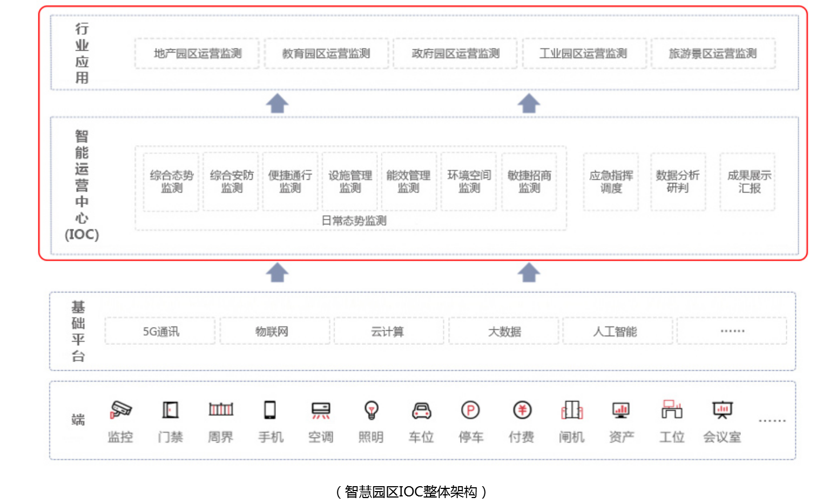Click the 数据分析研判 module
This screenshot has width=823, height=504.
(678, 182)
